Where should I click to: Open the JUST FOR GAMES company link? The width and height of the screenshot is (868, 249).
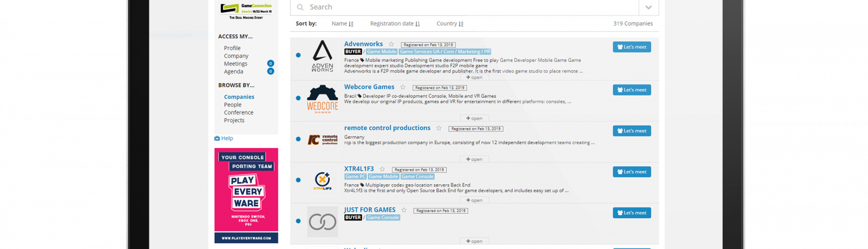[370, 210]
